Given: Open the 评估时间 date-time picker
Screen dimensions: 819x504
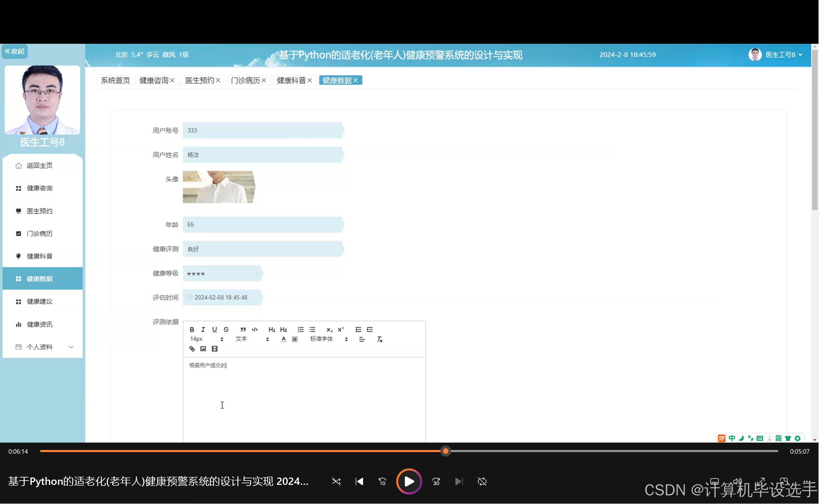Looking at the screenshot, I should (x=222, y=297).
